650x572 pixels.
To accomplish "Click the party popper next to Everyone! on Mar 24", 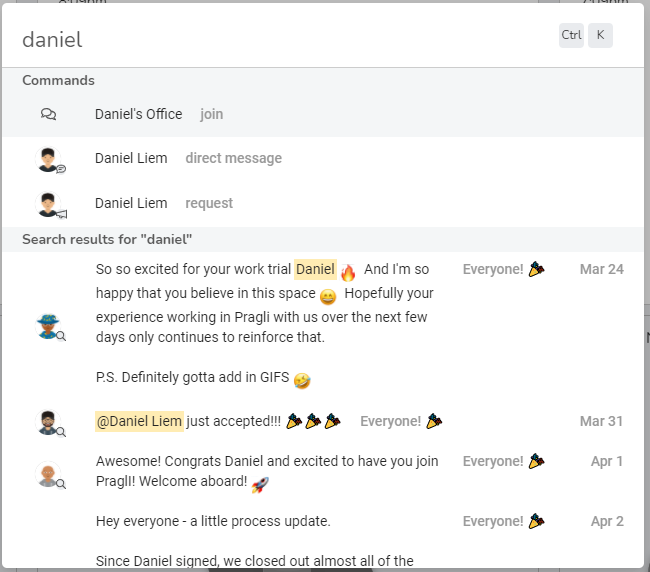I will point(536,269).
